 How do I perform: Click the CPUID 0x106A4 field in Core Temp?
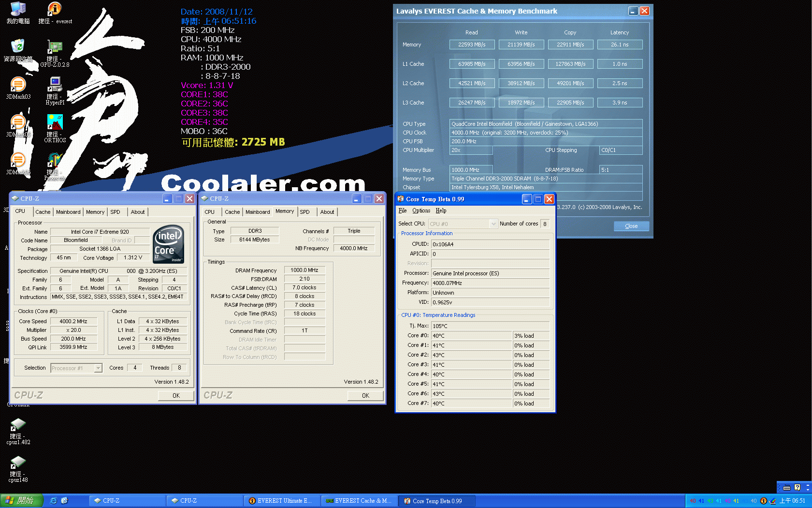coord(490,244)
